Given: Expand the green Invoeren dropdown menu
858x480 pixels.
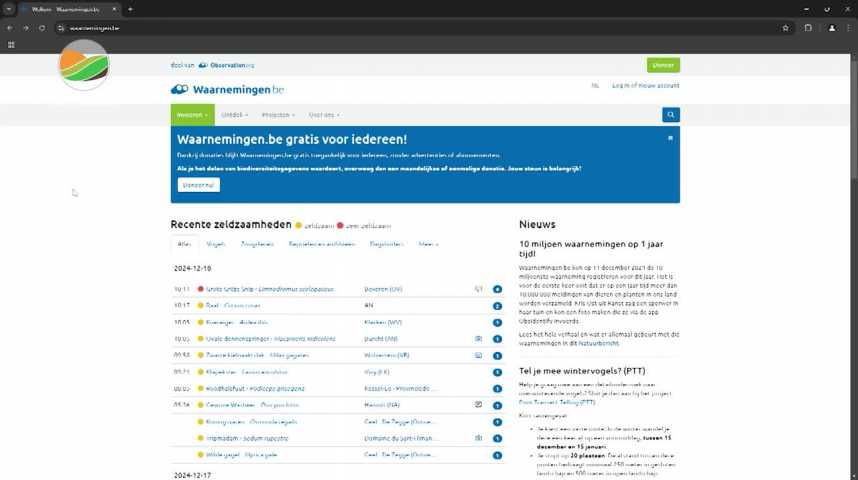Looking at the screenshot, I should coord(192,115).
